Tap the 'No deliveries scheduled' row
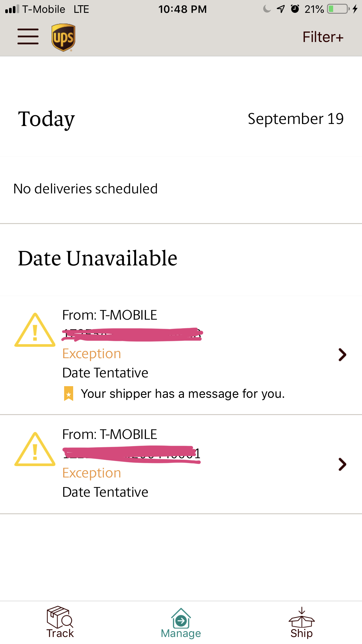The image size is (362, 644). pos(85,189)
